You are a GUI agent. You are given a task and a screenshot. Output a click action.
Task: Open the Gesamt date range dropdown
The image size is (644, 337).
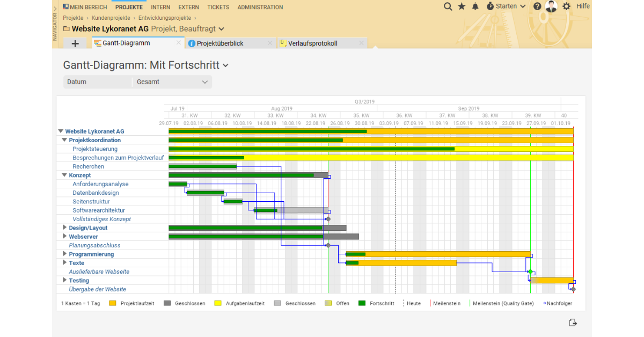tap(172, 82)
